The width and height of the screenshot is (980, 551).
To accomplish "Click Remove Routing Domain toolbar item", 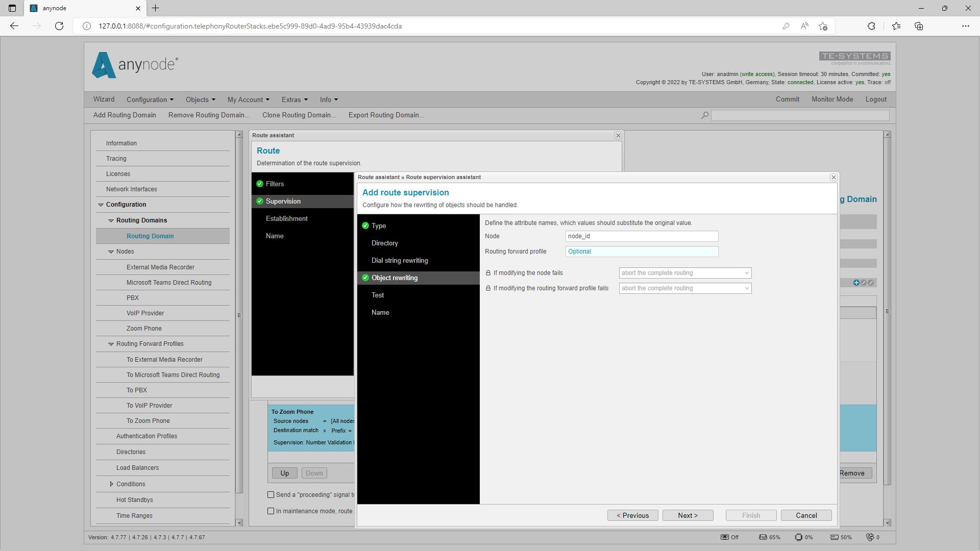I will tap(209, 115).
